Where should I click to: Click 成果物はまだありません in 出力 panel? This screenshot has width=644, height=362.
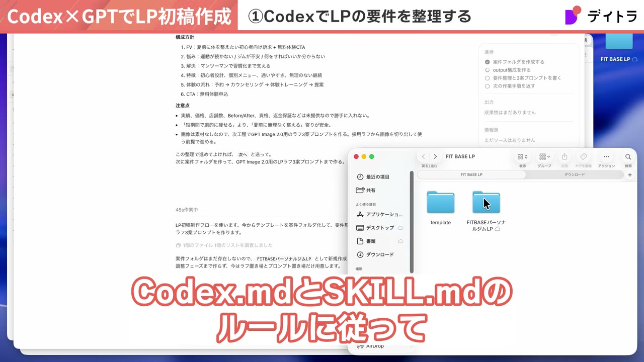click(510, 113)
